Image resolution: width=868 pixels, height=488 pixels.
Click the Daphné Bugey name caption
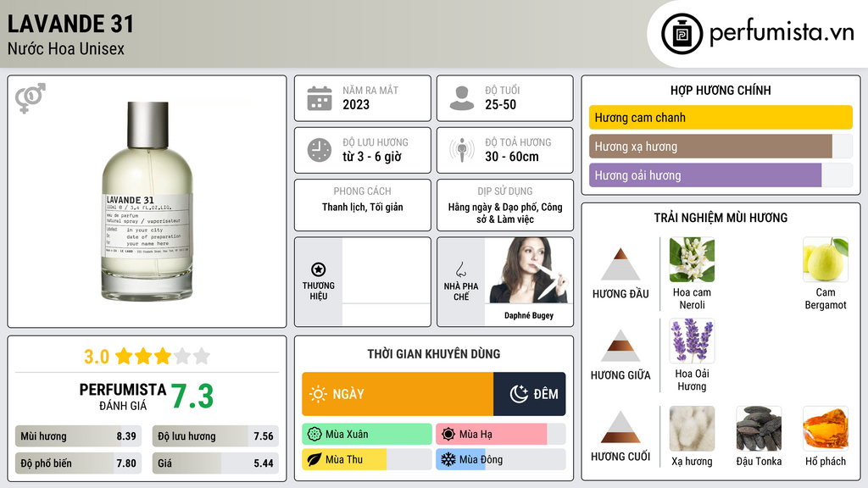tap(529, 315)
